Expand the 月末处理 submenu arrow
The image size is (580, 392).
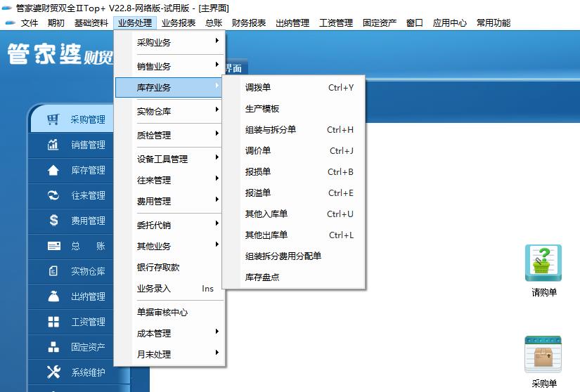pos(217,353)
